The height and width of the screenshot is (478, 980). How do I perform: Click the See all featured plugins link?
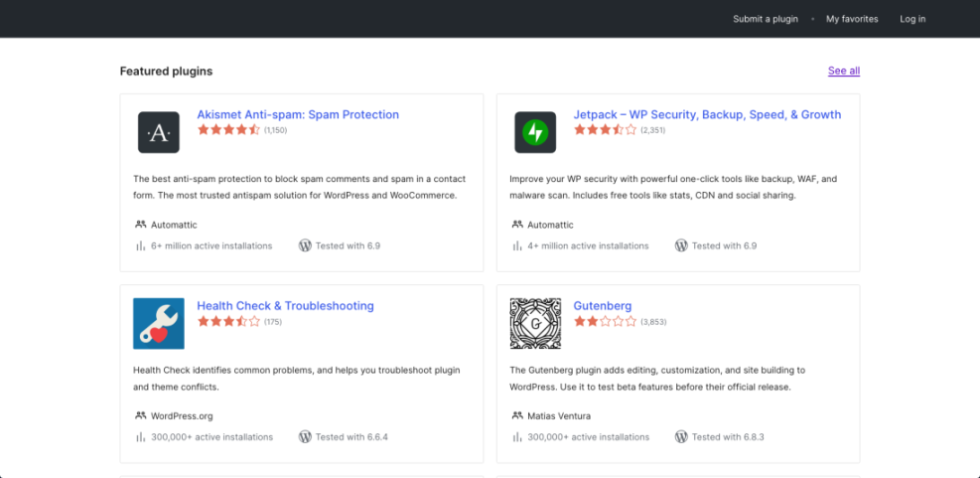click(x=844, y=71)
